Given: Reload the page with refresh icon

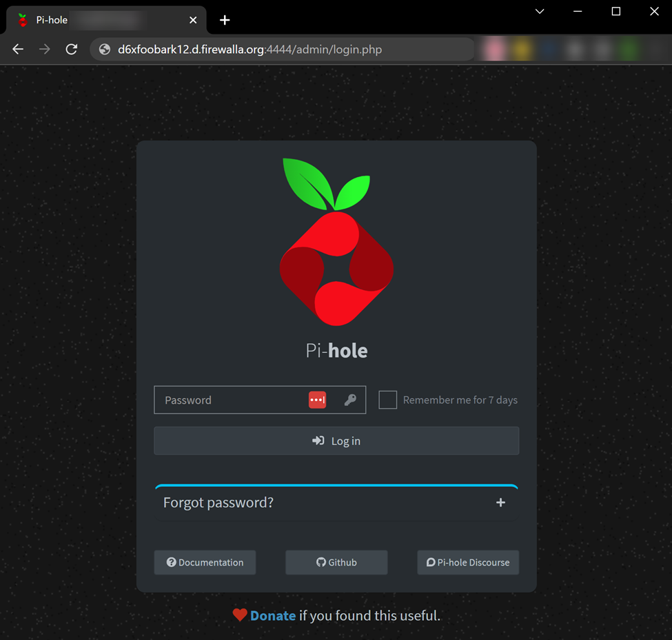Looking at the screenshot, I should pos(71,50).
